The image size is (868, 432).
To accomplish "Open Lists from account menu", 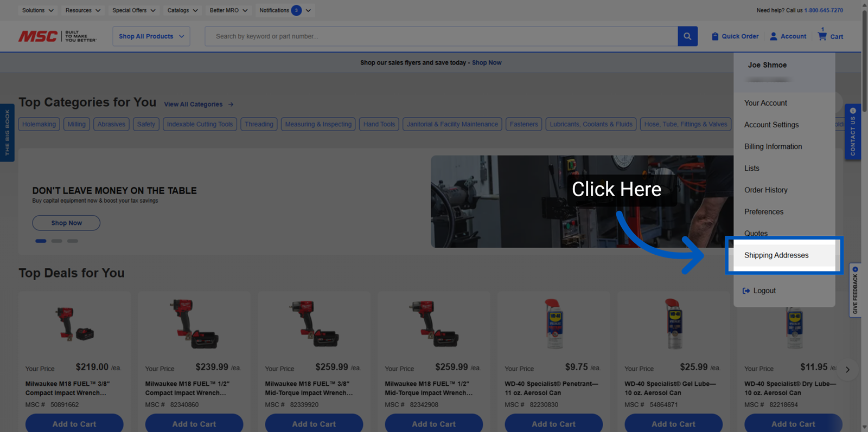I will (752, 168).
